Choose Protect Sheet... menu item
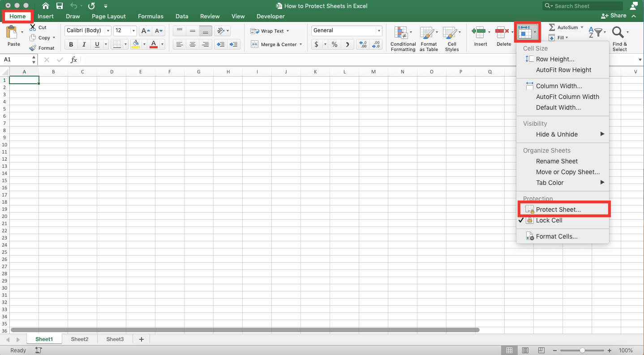Image resolution: width=644 pixels, height=355 pixels. click(x=563, y=210)
